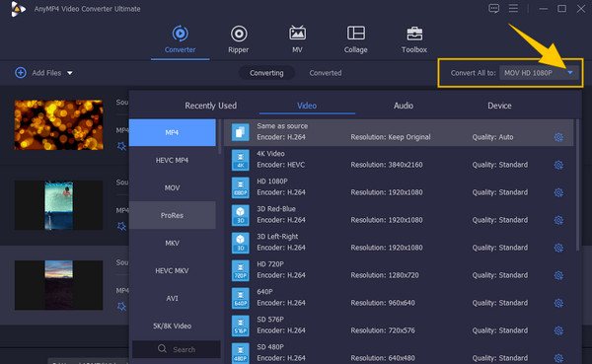Choose the 640P preset row

[x=399, y=298]
